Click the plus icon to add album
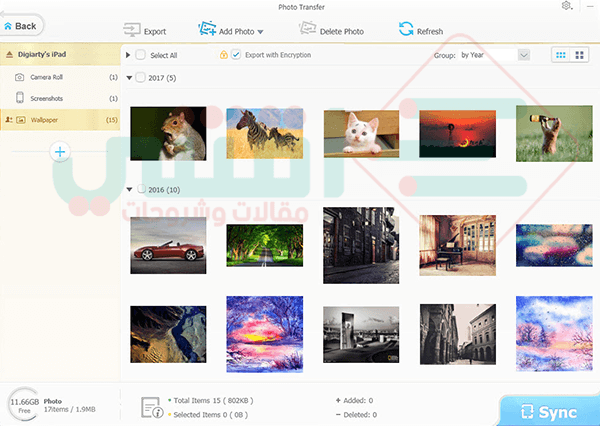The image size is (600, 426). [x=60, y=152]
